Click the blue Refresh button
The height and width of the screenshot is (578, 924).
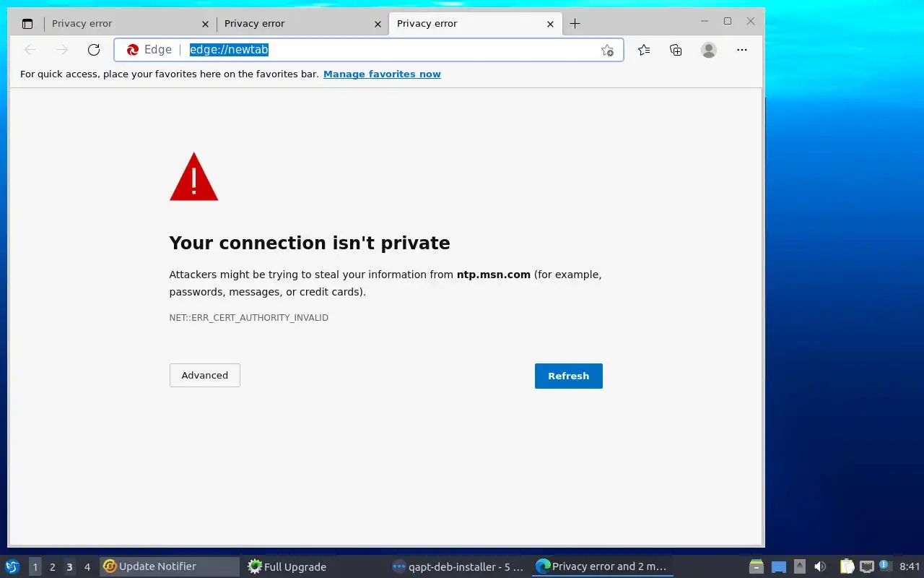pyautogui.click(x=569, y=376)
